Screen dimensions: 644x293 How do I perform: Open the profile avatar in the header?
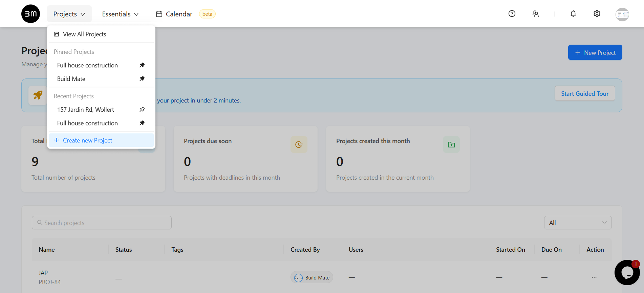click(622, 15)
